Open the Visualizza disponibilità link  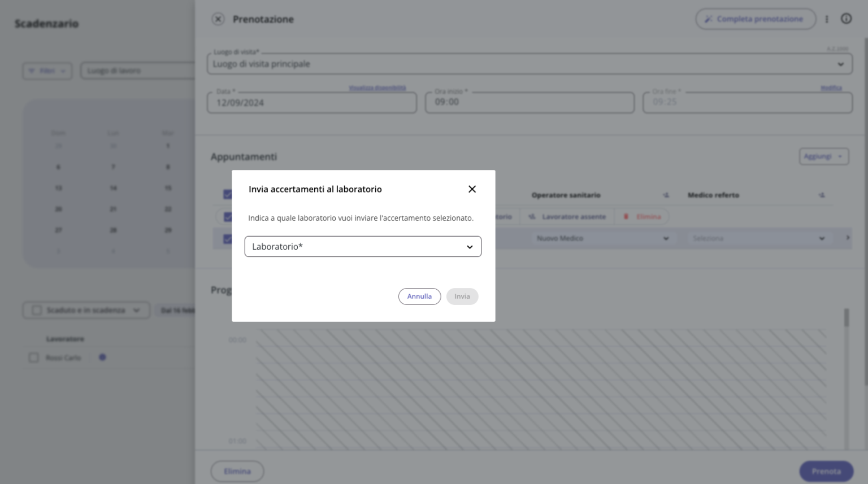pyautogui.click(x=376, y=88)
